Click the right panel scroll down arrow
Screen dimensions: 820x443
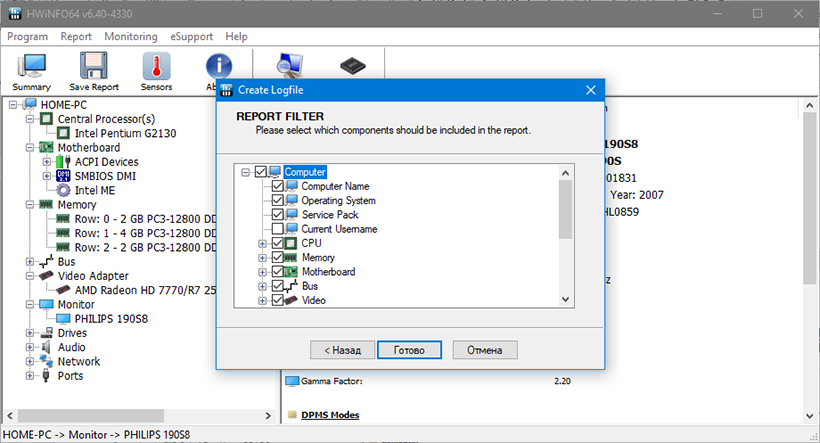pos(810,416)
